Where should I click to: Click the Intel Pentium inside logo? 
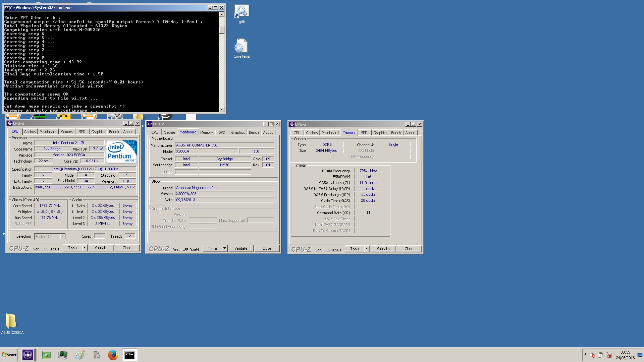pyautogui.click(x=122, y=152)
